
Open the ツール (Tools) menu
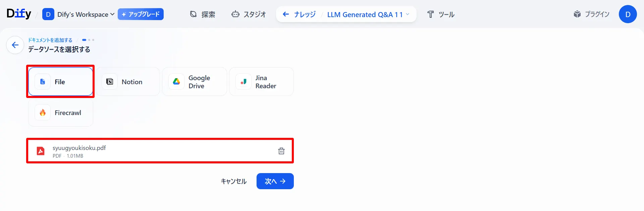(x=441, y=14)
